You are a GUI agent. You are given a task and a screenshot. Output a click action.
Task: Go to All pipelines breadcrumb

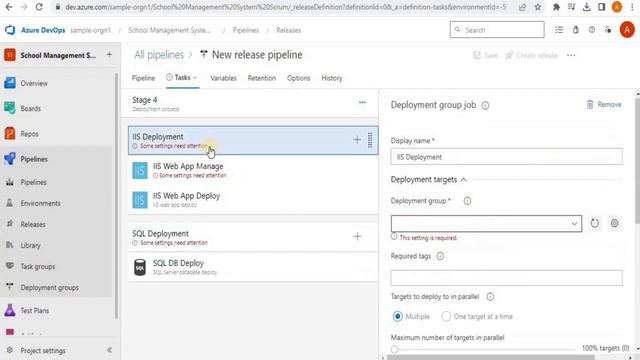click(x=159, y=55)
